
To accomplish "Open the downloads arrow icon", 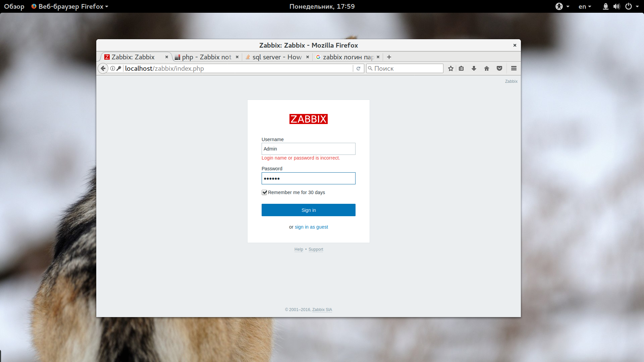I will point(474,68).
